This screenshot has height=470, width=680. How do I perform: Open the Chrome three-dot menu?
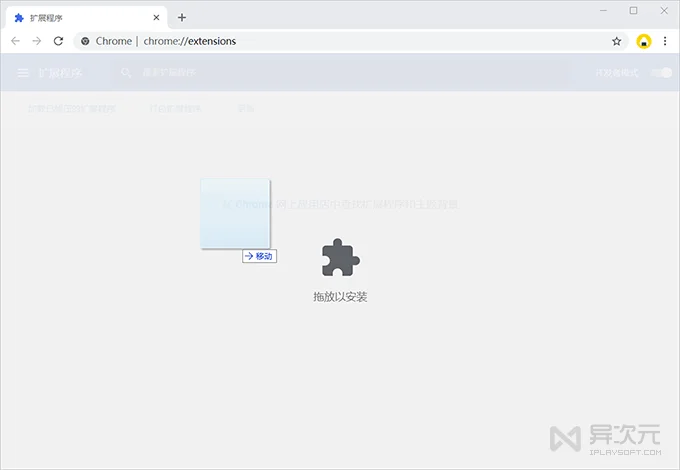(665, 41)
